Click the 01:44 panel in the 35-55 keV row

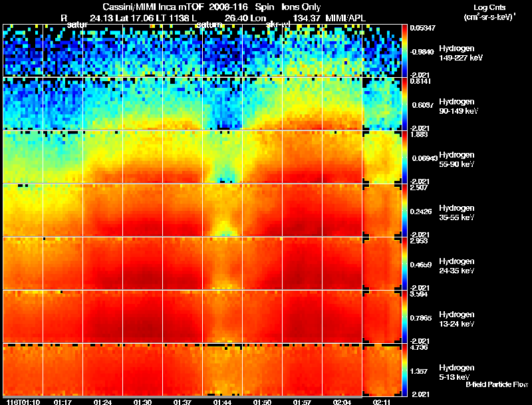coord(222,210)
